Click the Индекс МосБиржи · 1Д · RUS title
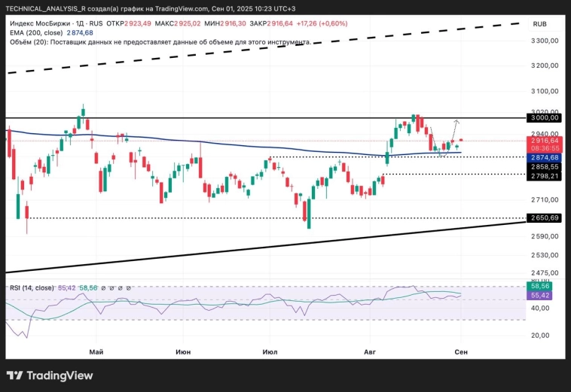Viewport: 571px width, 392px height. pos(56,23)
